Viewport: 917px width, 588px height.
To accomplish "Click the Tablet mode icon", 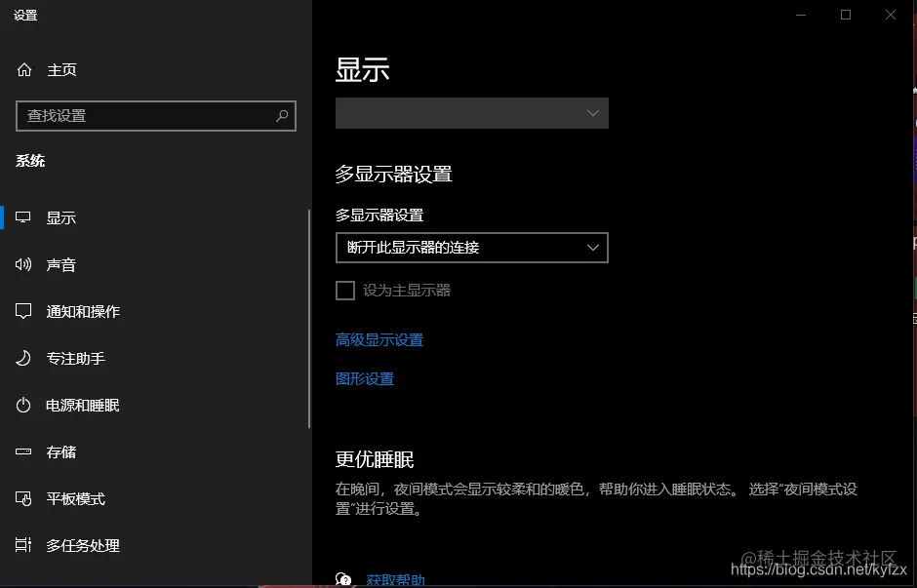I will [23, 498].
